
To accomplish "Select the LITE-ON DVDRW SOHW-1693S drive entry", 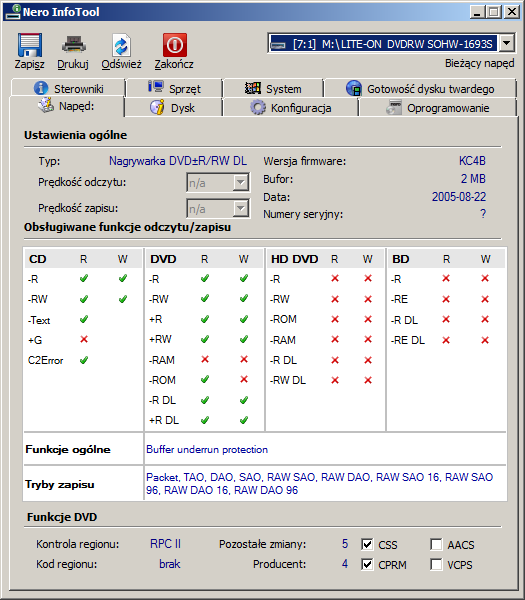I will (x=383, y=44).
